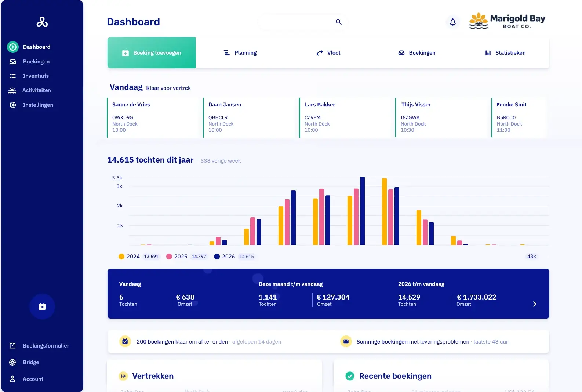Click the envelope icon for leveringsproblemen
This screenshot has height=392, width=582.
346,341
